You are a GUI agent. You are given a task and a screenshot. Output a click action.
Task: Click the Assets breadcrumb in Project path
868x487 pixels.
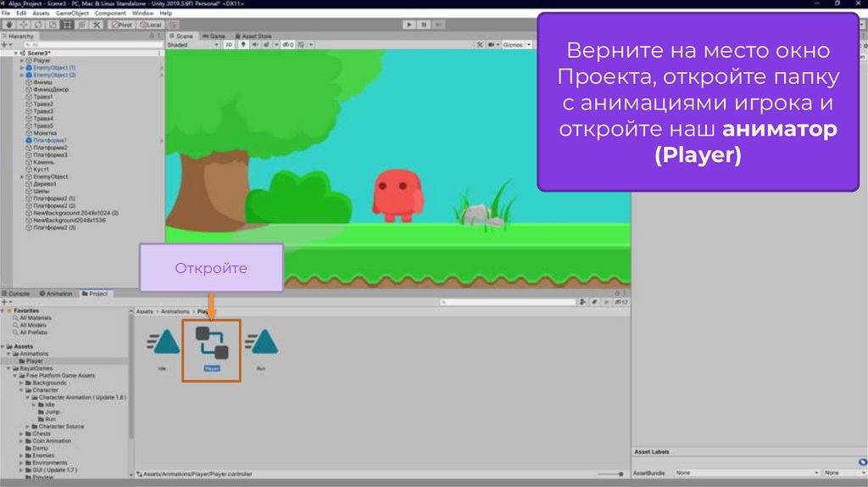[144, 311]
